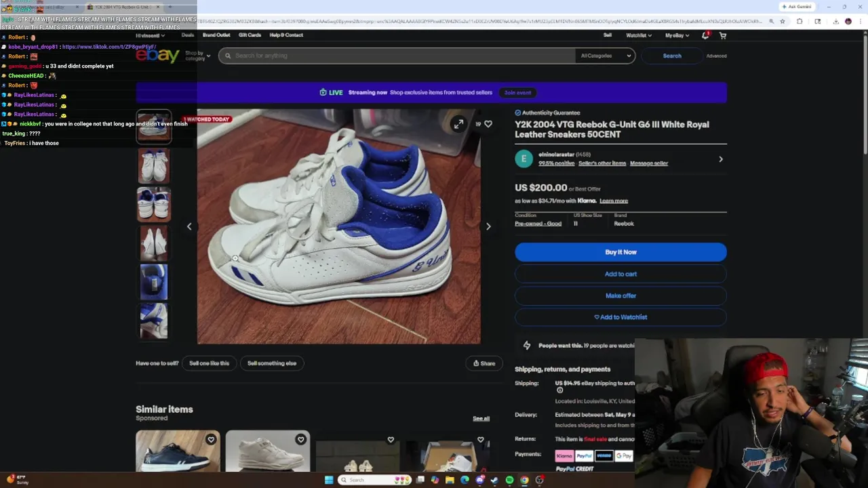Select the second product thumbnail

[154, 166]
